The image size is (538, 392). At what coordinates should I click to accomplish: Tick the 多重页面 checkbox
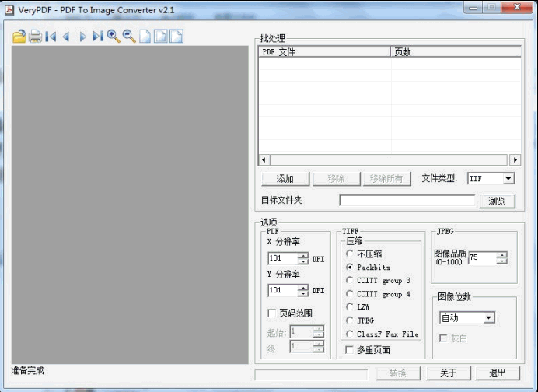pyautogui.click(x=349, y=350)
